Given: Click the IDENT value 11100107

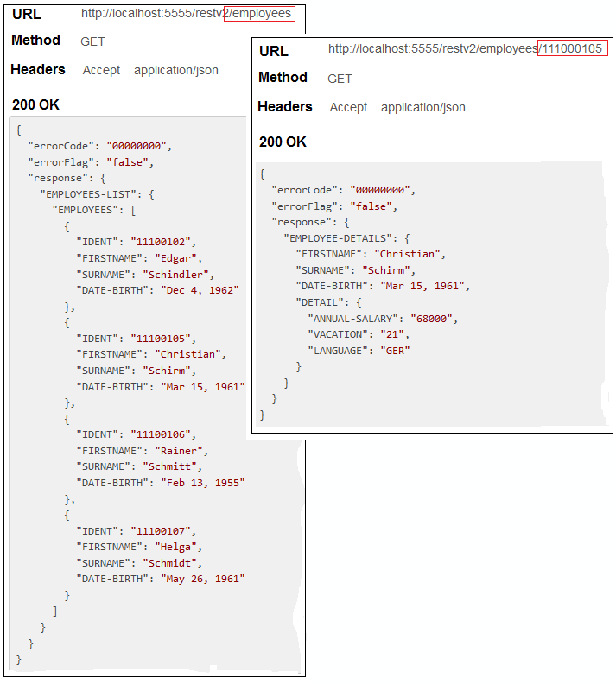Looking at the screenshot, I should [161, 531].
